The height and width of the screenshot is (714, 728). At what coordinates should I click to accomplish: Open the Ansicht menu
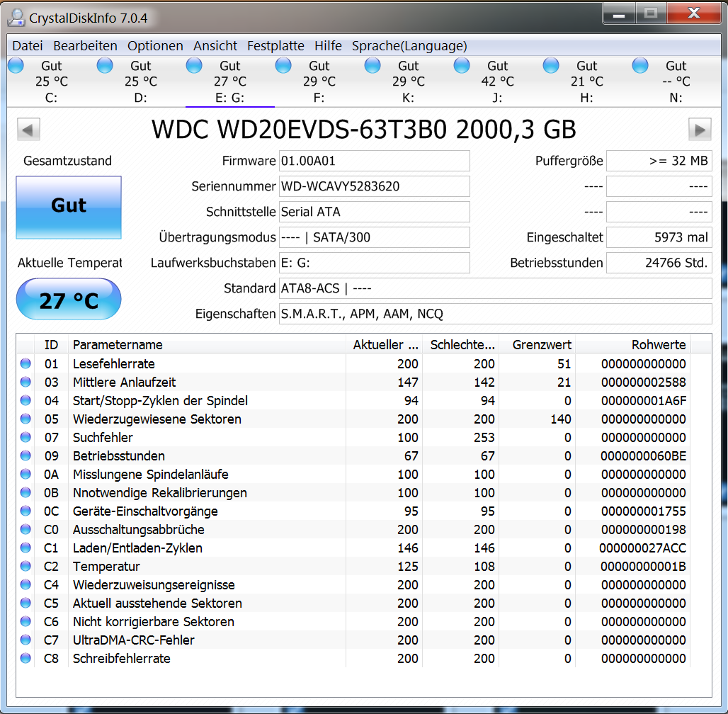[x=215, y=46]
